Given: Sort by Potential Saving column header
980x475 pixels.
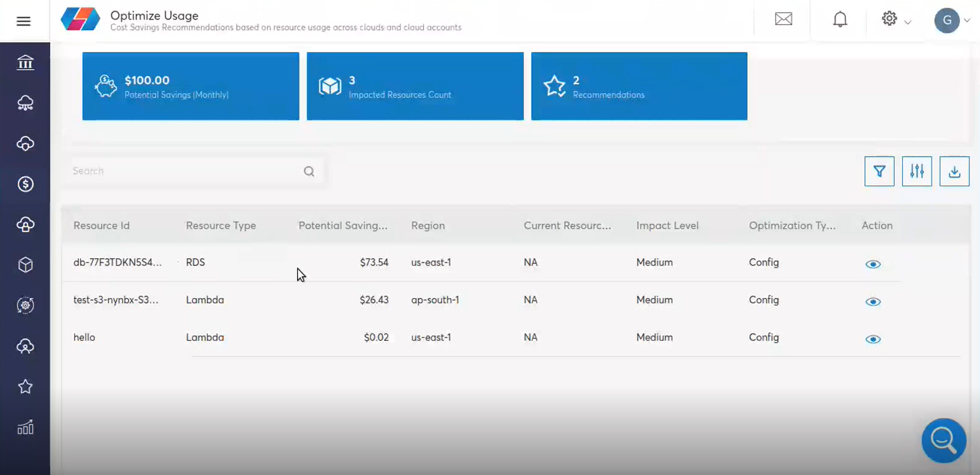Looking at the screenshot, I should 343,225.
